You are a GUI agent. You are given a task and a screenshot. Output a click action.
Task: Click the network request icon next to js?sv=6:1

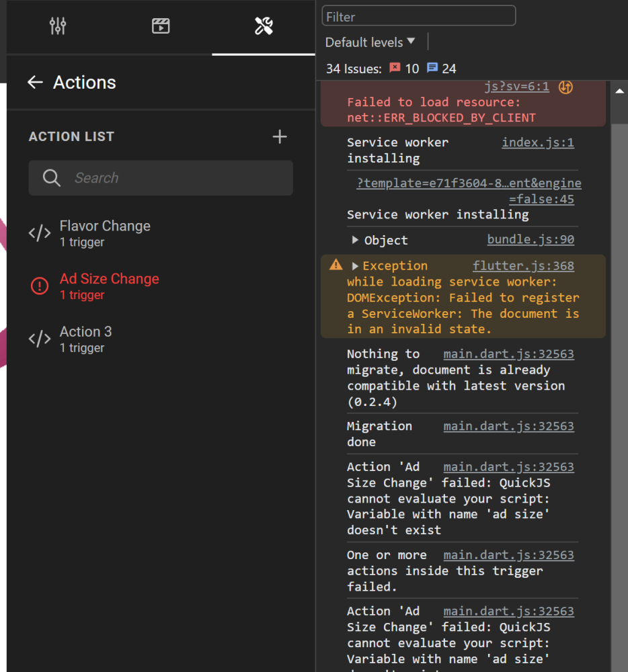point(566,87)
